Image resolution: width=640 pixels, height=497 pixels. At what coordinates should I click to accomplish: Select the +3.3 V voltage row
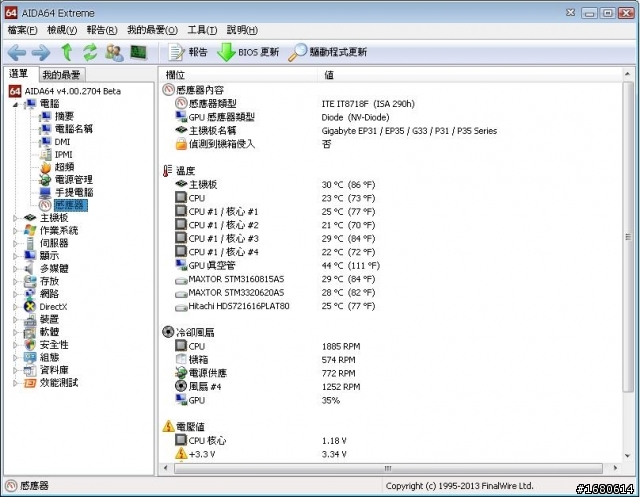pyautogui.click(x=392, y=454)
